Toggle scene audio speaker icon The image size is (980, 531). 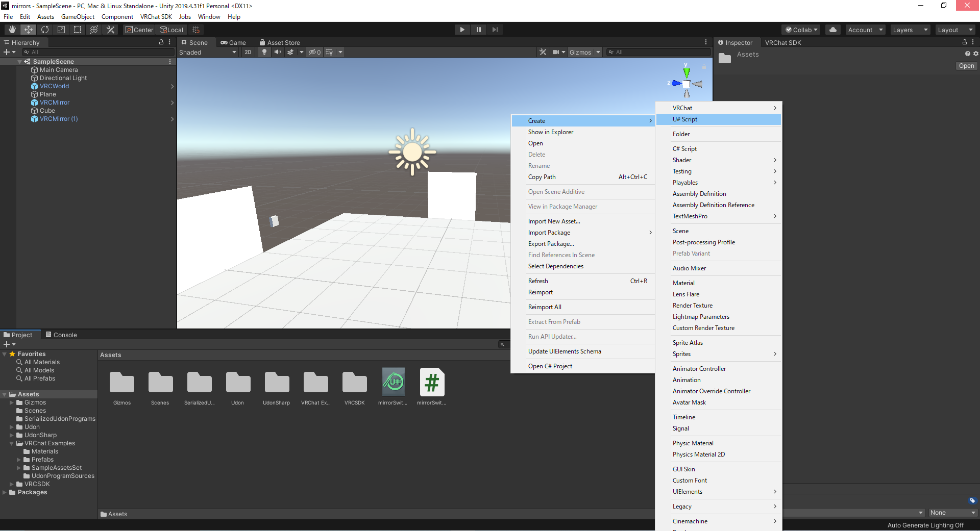(x=277, y=52)
